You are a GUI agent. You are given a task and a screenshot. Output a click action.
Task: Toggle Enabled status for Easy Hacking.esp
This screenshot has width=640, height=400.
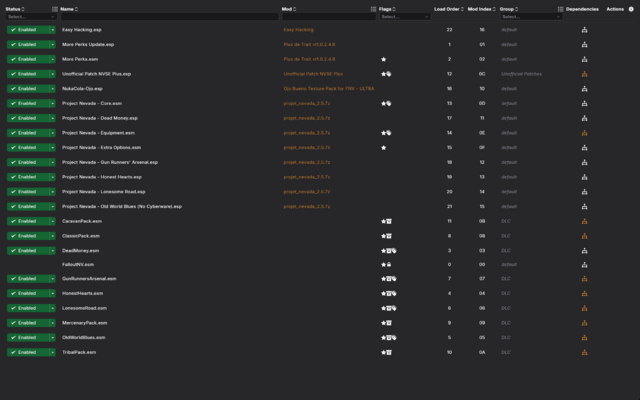coord(28,30)
